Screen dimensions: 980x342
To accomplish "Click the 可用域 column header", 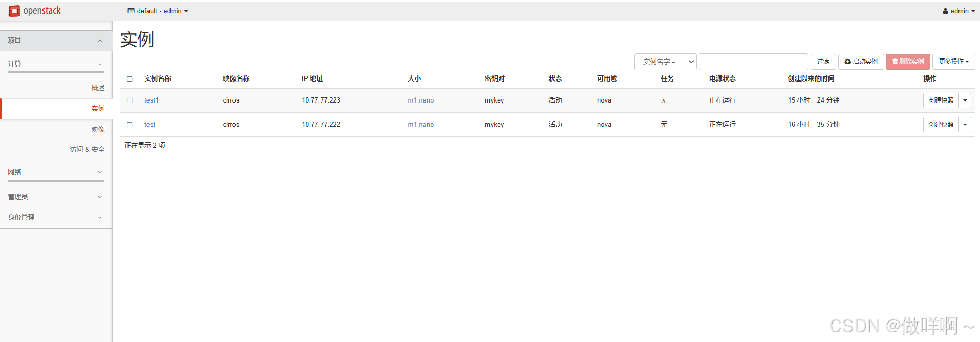I will pos(607,78).
